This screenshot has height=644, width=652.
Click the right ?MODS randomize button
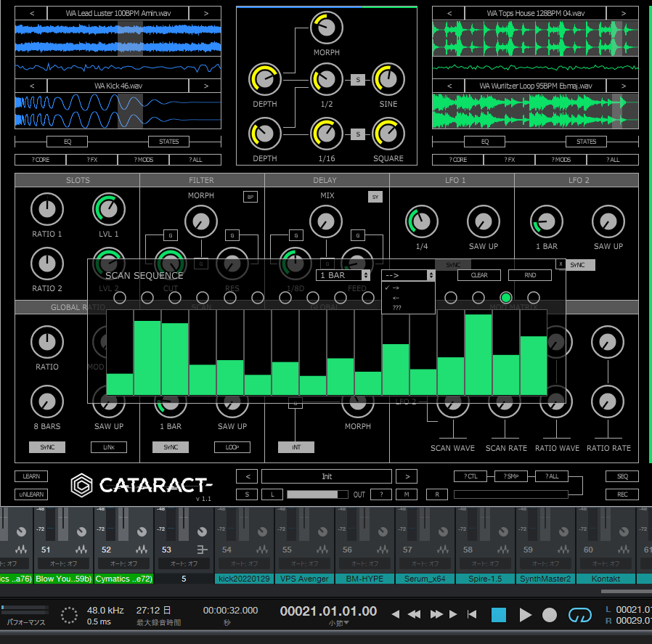point(561,160)
